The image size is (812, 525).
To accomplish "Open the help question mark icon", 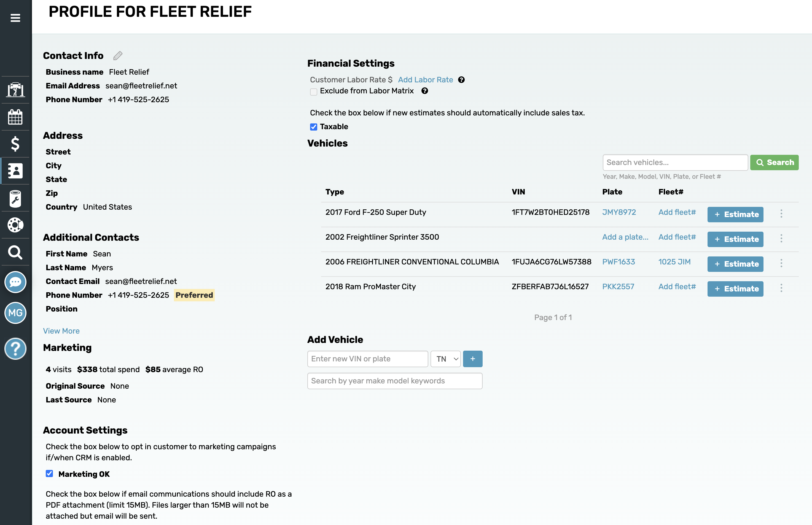I will (x=15, y=349).
